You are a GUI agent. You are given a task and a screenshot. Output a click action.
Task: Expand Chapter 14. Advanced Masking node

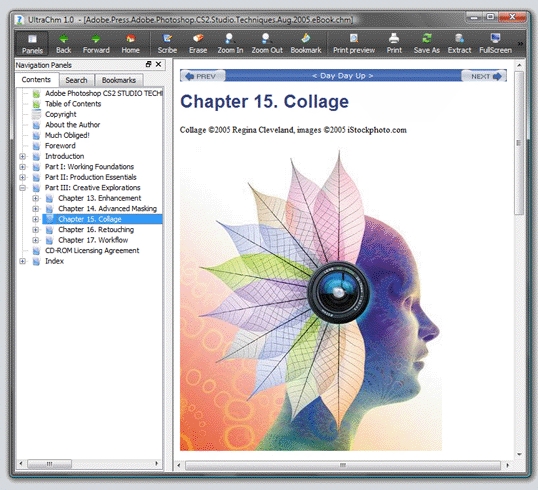(35, 209)
